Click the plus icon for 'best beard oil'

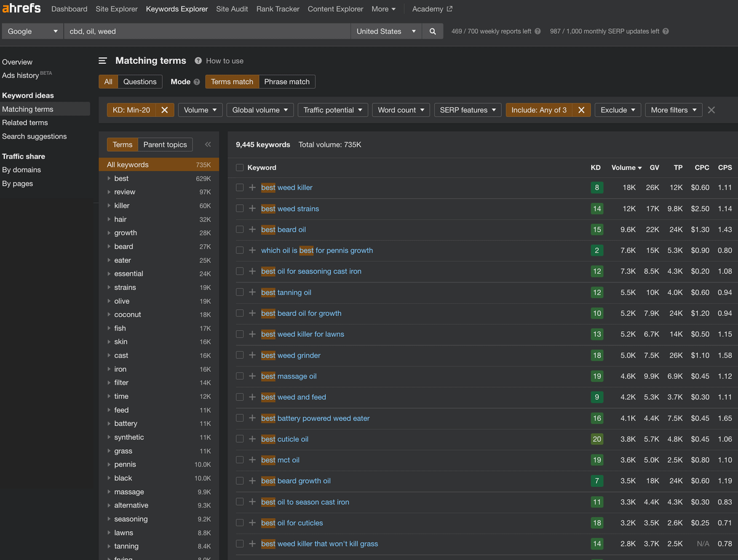tap(252, 229)
